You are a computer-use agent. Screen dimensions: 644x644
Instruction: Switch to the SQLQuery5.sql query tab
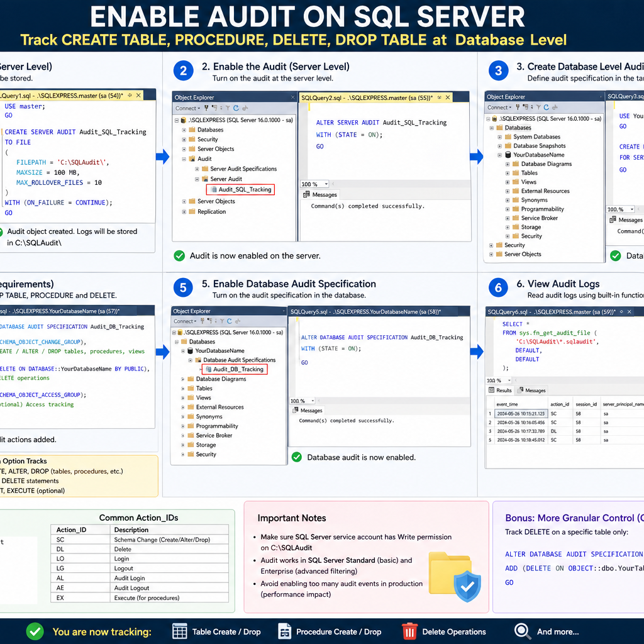pyautogui.click(x=365, y=312)
